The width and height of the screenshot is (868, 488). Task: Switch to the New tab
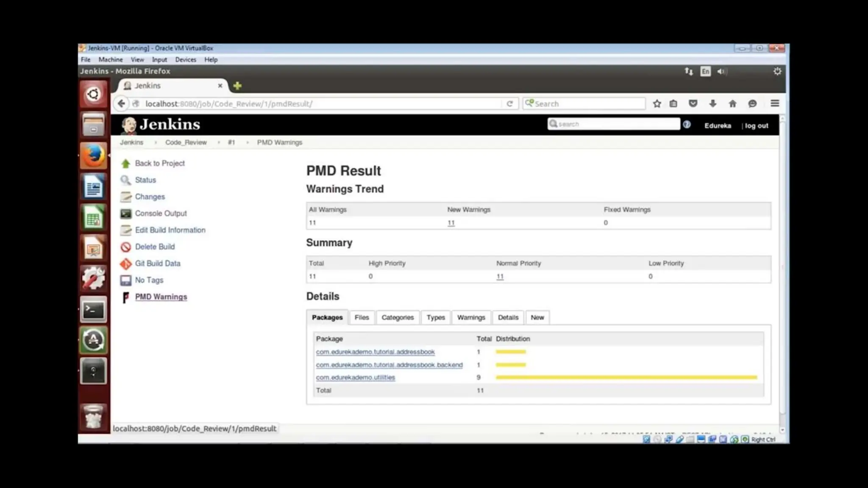coord(537,317)
